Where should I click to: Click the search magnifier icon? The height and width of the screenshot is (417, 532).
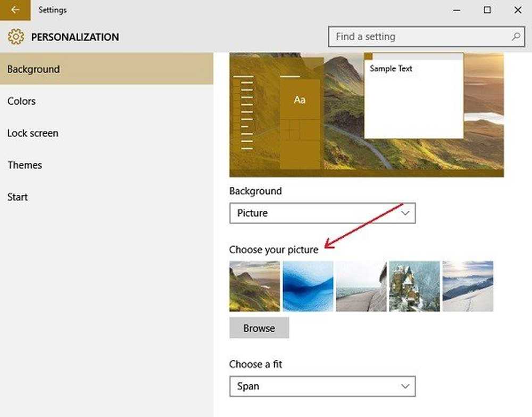(x=516, y=37)
